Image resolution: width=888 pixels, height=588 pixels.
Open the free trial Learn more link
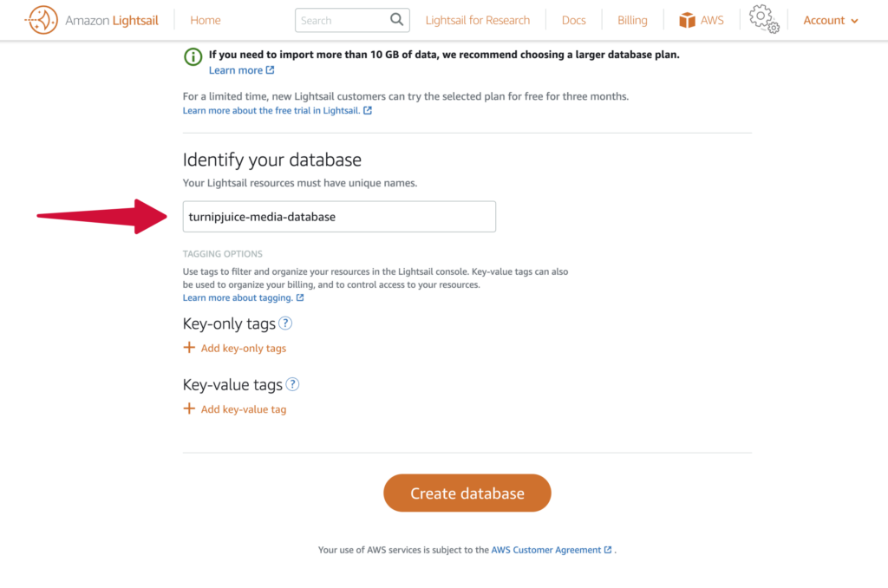pyautogui.click(x=272, y=110)
